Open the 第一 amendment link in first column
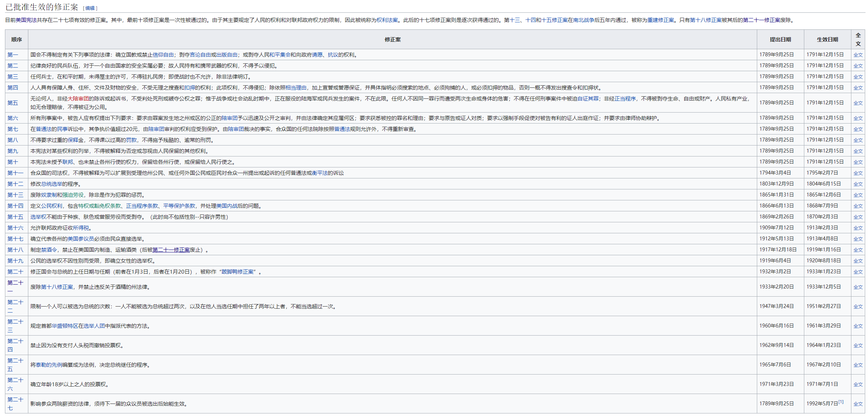The width and height of the screenshot is (868, 417). [12, 55]
